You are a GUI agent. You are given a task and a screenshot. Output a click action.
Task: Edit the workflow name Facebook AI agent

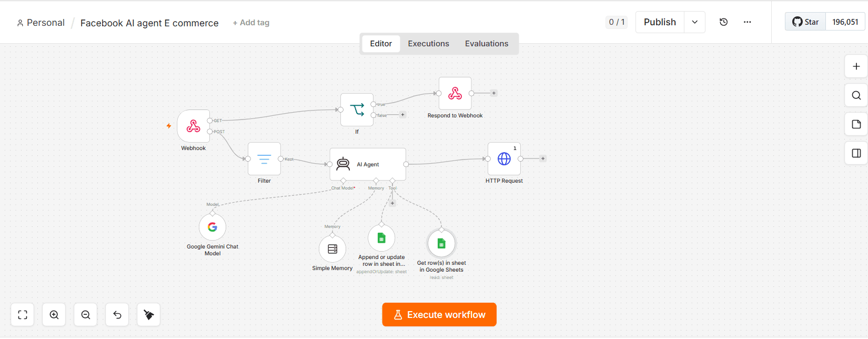point(149,23)
